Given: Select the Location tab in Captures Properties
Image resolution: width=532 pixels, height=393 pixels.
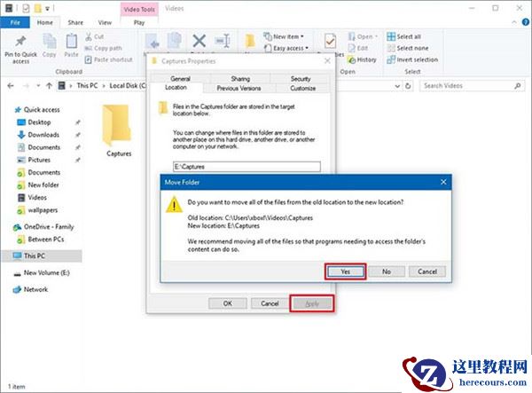Looking at the screenshot, I should pyautogui.click(x=176, y=88).
